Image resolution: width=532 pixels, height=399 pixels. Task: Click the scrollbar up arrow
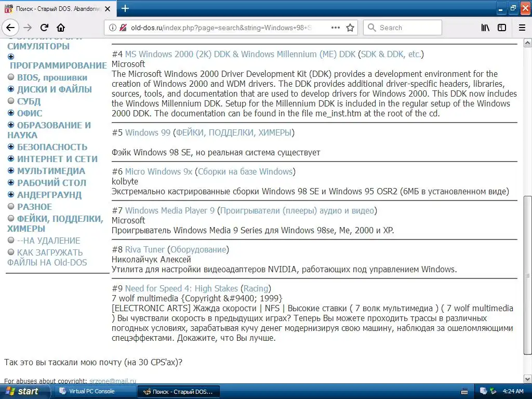[527, 43]
